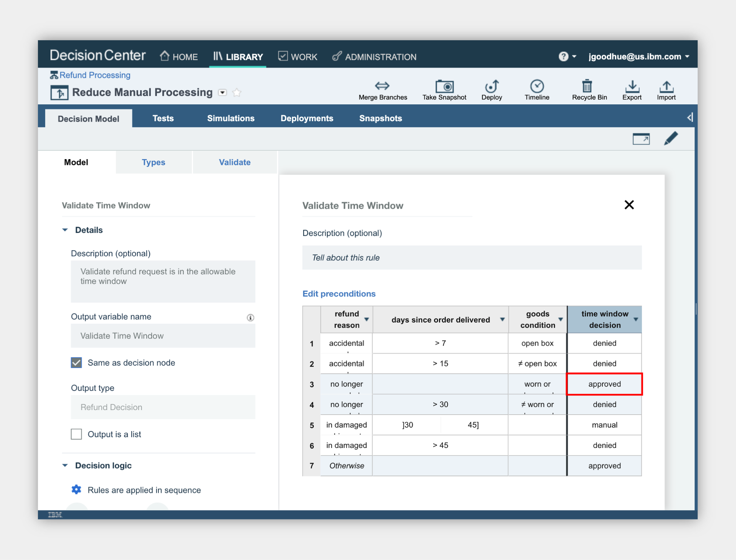Click the Refund Decision output type field
This screenshot has width=736, height=560.
pyautogui.click(x=163, y=407)
